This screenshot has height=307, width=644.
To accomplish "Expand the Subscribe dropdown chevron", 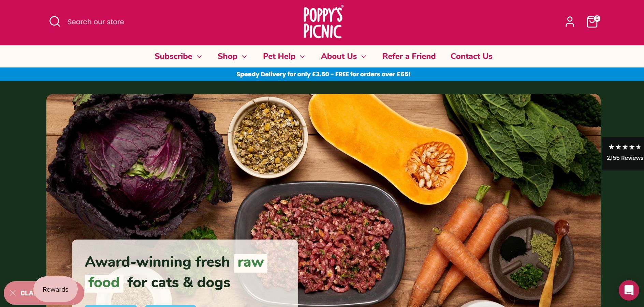I will (200, 57).
